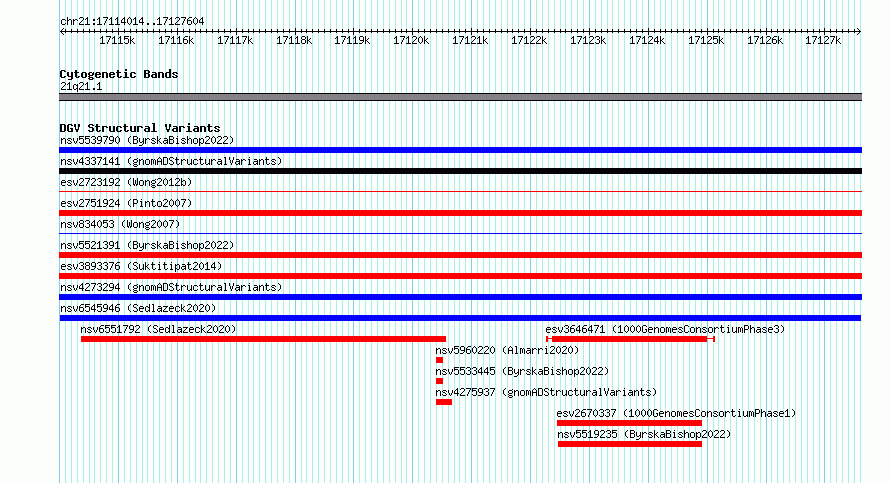Click the 17117k ruler position
The width and height of the screenshot is (890, 483).
(x=235, y=40)
